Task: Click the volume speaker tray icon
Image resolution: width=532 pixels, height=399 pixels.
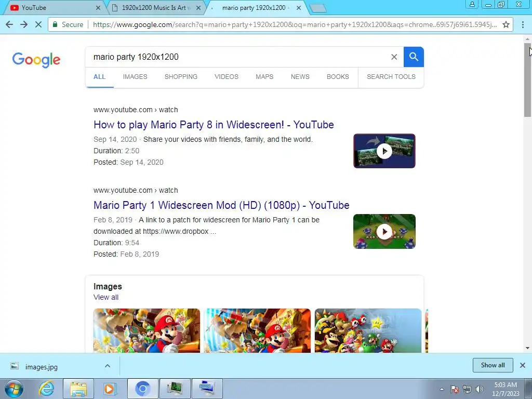Action: click(480, 389)
